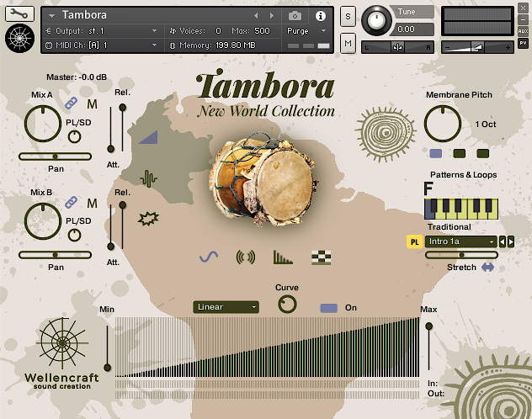Click the Mix A Att. slider handle
Image resolution: width=532 pixels, height=419 pixels.
coord(110,149)
